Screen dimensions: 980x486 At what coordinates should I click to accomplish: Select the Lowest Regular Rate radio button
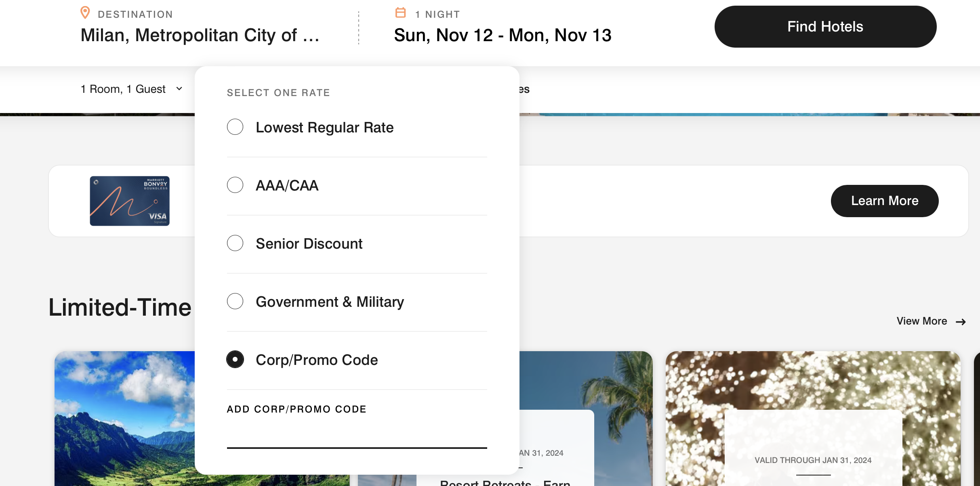point(235,127)
